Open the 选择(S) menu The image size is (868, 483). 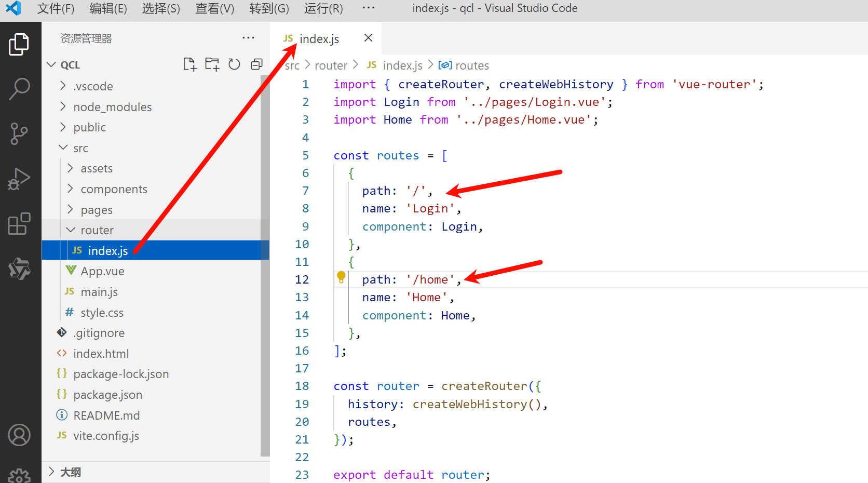pyautogui.click(x=161, y=8)
